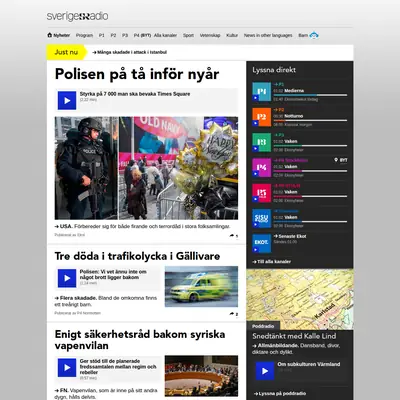Screen dimensions: 400x400
Task: Open P3 in the navigation bar
Action: (125, 35)
